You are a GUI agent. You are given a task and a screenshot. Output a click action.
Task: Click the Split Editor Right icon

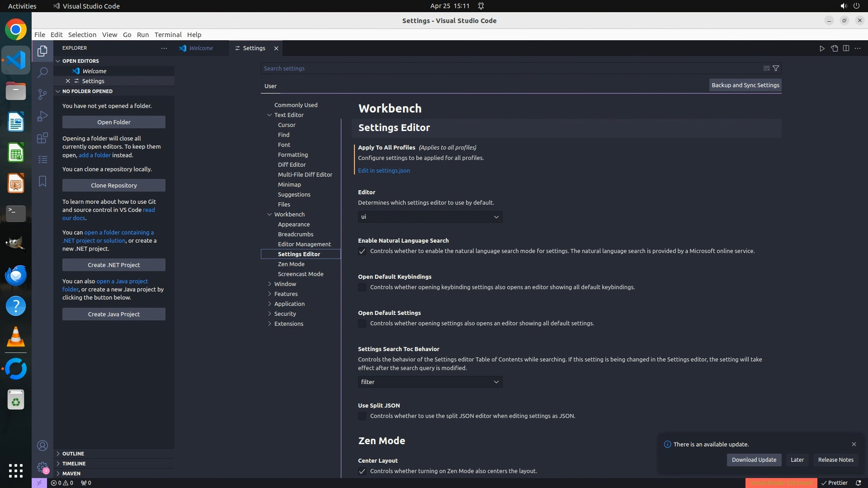pos(846,48)
